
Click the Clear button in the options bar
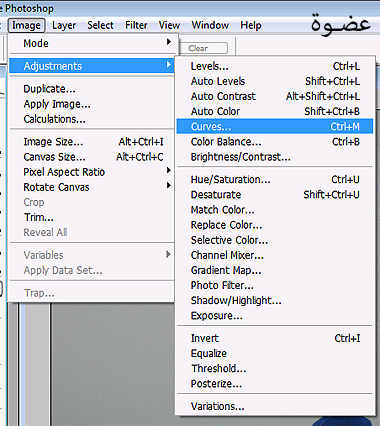204,48
